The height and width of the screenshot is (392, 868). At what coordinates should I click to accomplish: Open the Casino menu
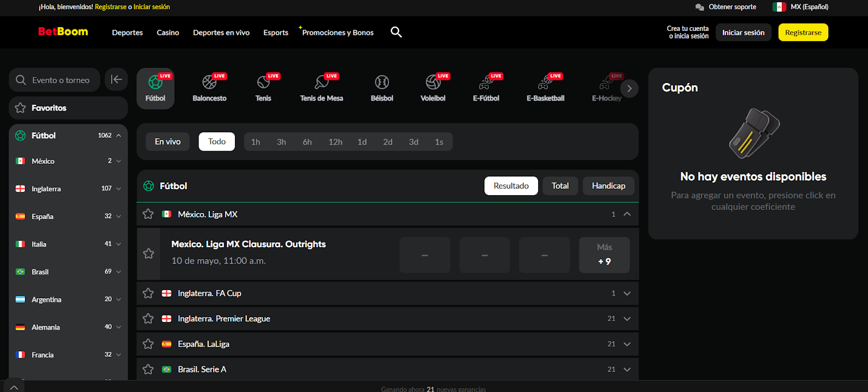(x=168, y=33)
